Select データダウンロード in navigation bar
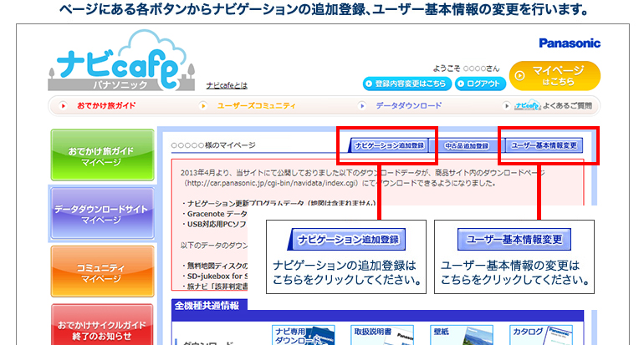Image resolution: width=644 pixels, height=345 pixels. pos(409,106)
